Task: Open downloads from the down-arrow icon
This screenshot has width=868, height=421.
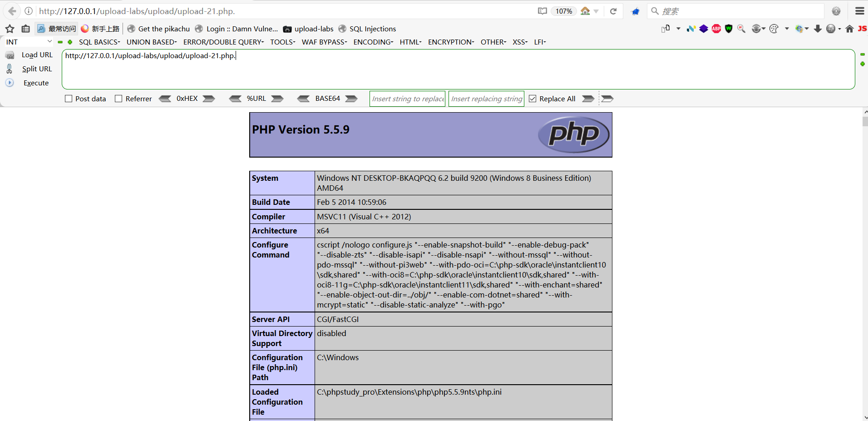Action: [x=818, y=29]
